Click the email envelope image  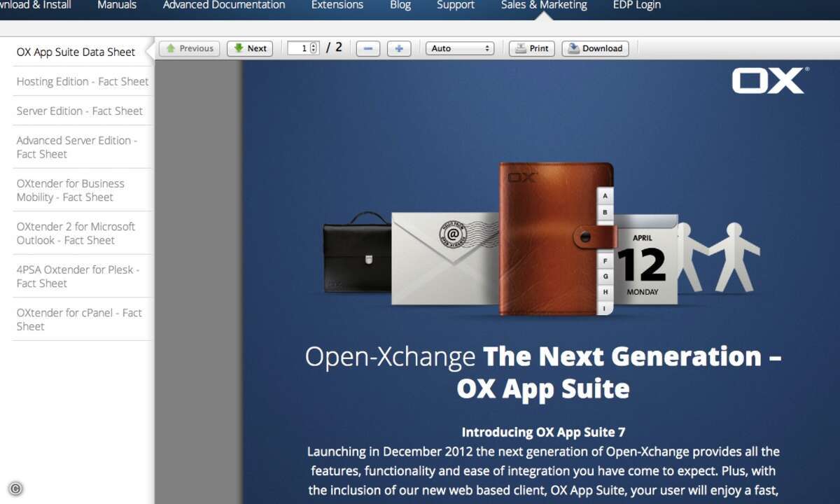(x=445, y=259)
